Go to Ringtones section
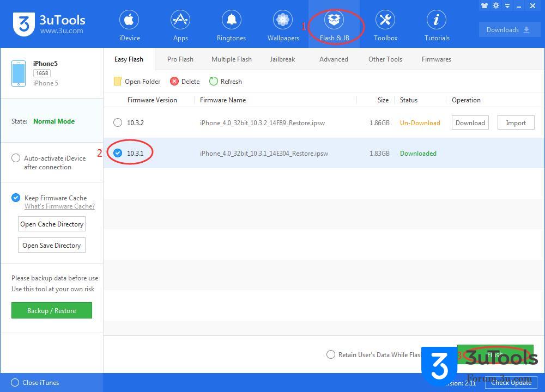 click(x=231, y=26)
